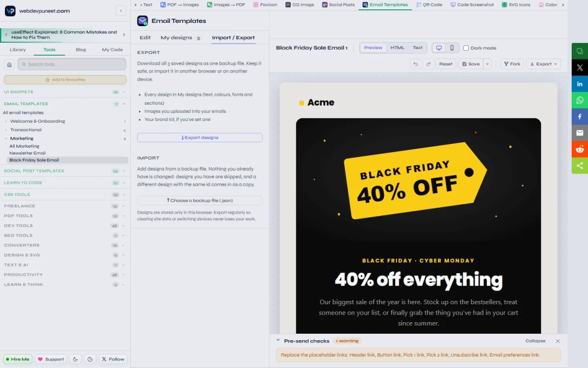This screenshot has width=588, height=368.
Task: Open the QR Code tool tab
Action: point(430,5)
